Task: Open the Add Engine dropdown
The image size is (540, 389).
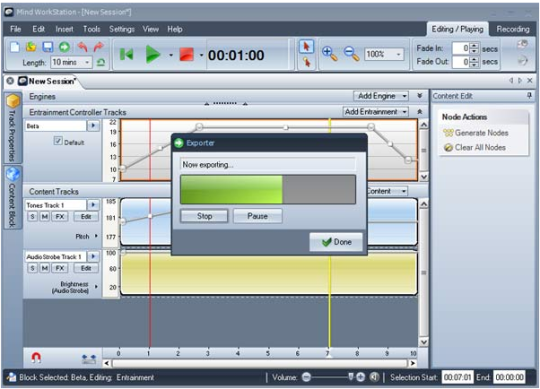Action: [x=381, y=96]
